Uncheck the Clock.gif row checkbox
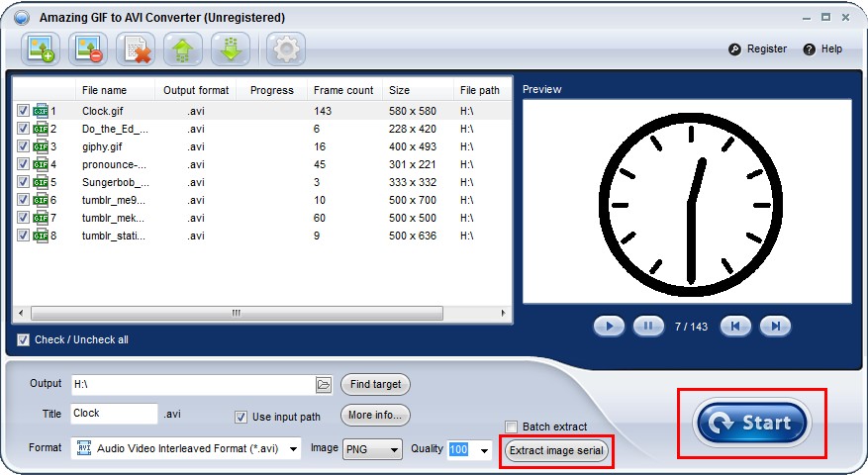The image size is (868, 475). (23, 111)
